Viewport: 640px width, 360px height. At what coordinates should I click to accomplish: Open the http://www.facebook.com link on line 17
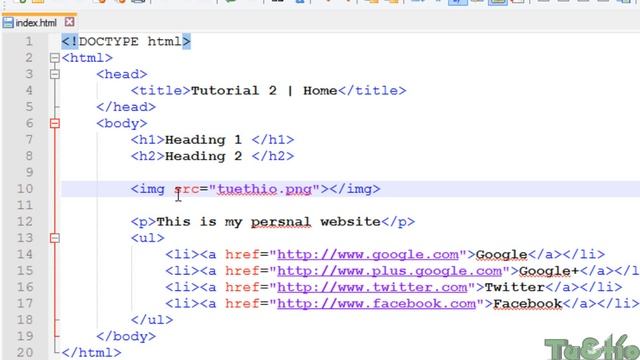[376, 304]
